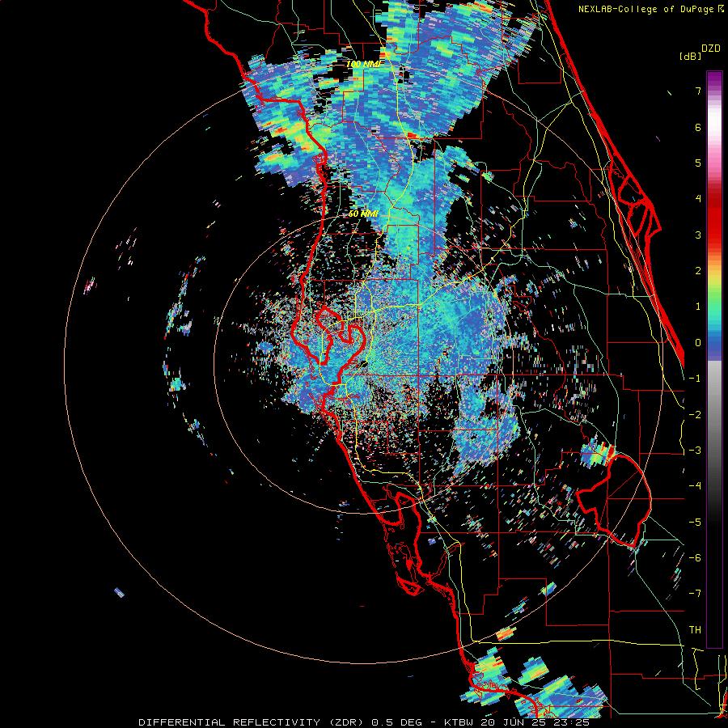Click the -6 value on the dB scale

tap(695, 558)
